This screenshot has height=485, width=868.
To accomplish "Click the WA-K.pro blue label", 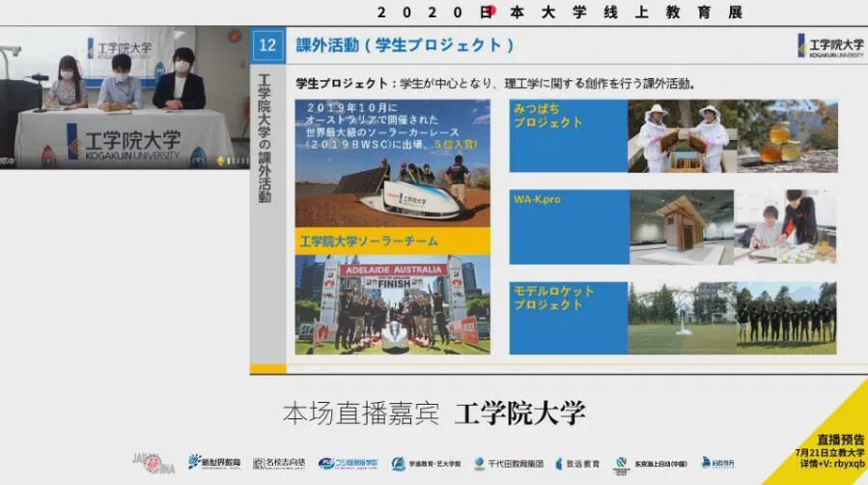I will click(569, 227).
